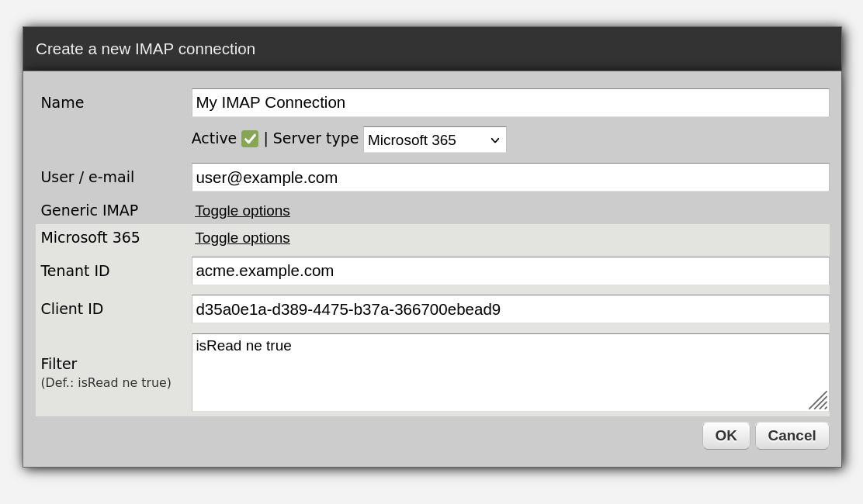Click the "Client ID" label
863x504 pixels.
tap(72, 309)
